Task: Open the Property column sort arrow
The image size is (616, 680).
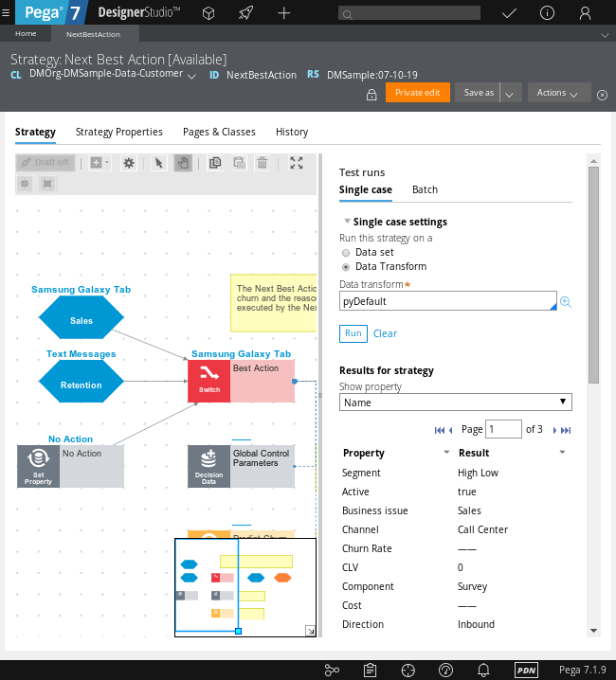Action: tap(446, 453)
